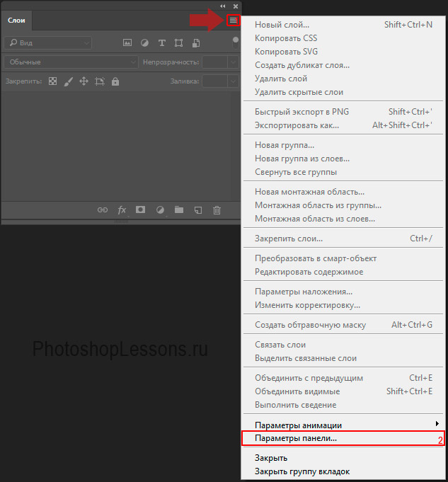Open the Заливка fill slider arrow
448x482 pixels.
[234, 81]
